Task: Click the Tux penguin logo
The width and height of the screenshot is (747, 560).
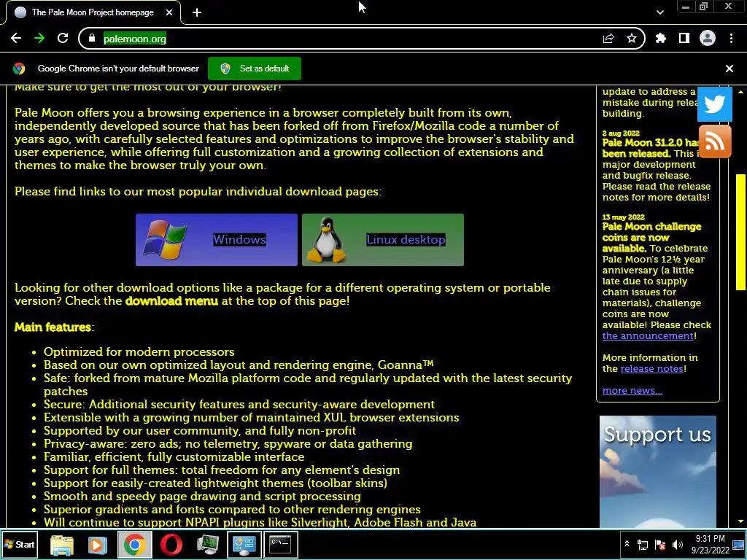Action: point(326,240)
